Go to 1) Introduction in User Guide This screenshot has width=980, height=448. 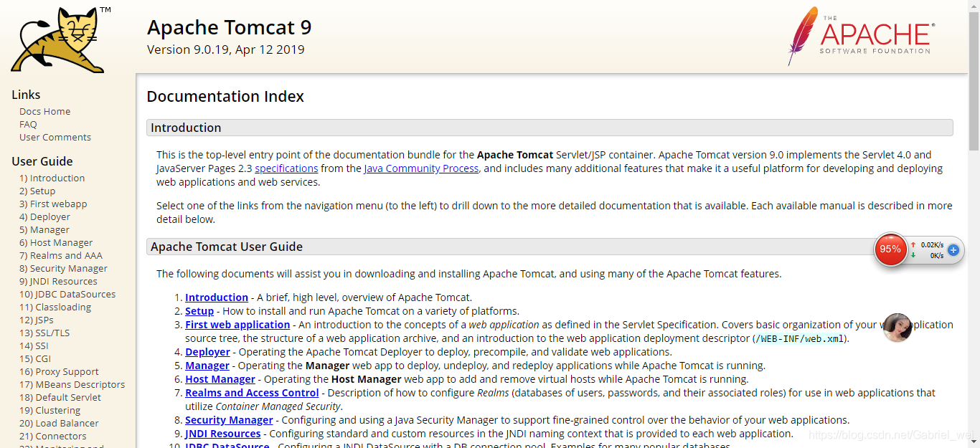coord(52,178)
